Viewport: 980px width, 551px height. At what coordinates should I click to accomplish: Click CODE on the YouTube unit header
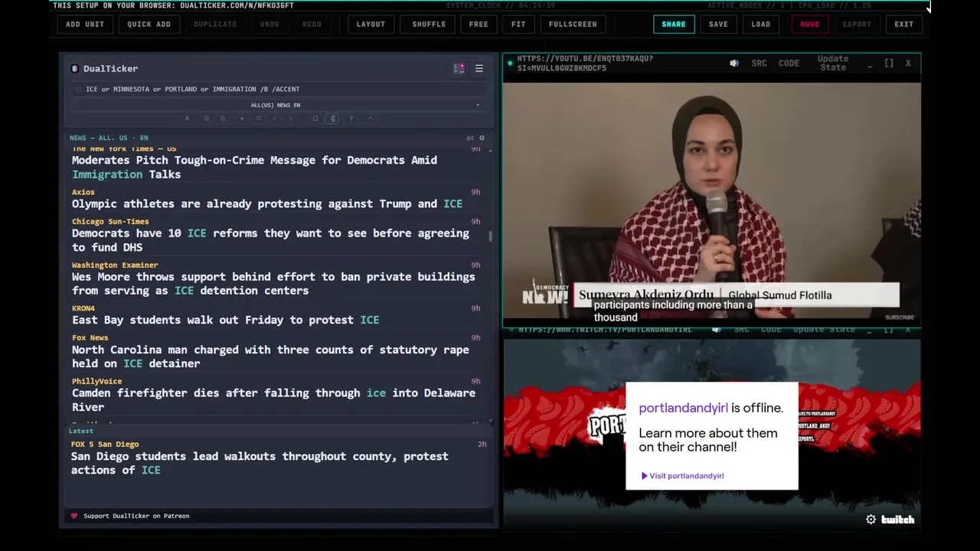tap(789, 64)
